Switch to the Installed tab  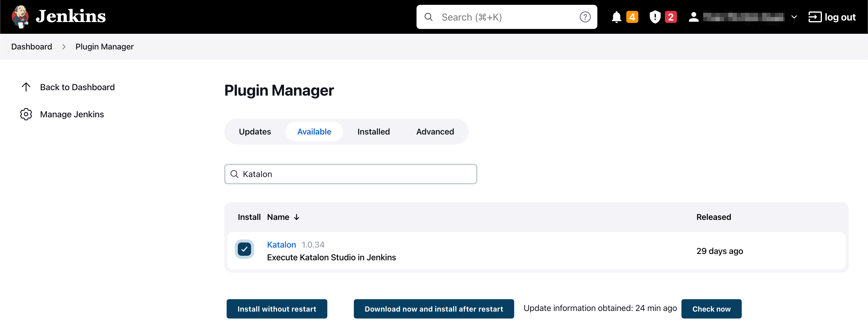(x=373, y=132)
